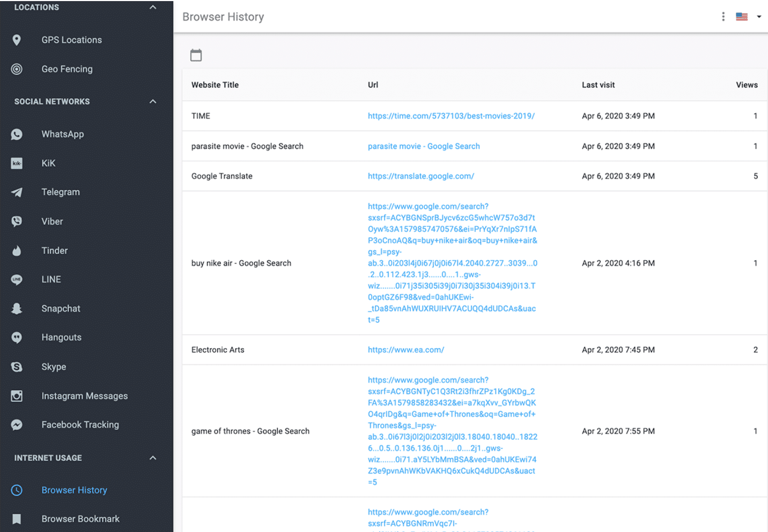The height and width of the screenshot is (532, 768).
Task: Open GPS Locations page
Action: point(71,40)
